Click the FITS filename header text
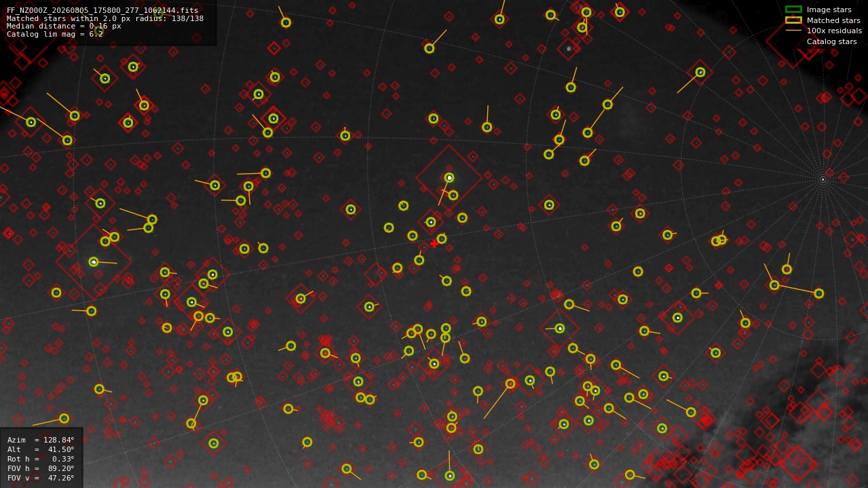This screenshot has height=488, width=868. coord(102,11)
